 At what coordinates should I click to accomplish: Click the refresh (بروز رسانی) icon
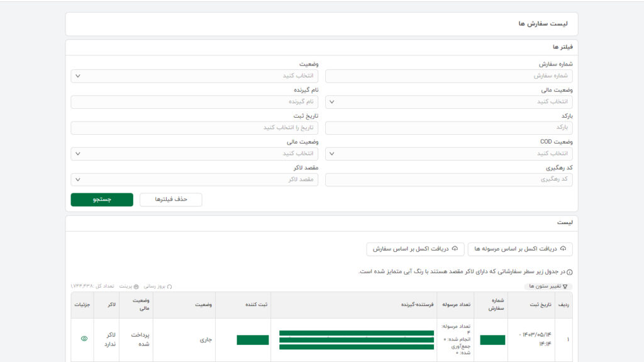(169, 286)
